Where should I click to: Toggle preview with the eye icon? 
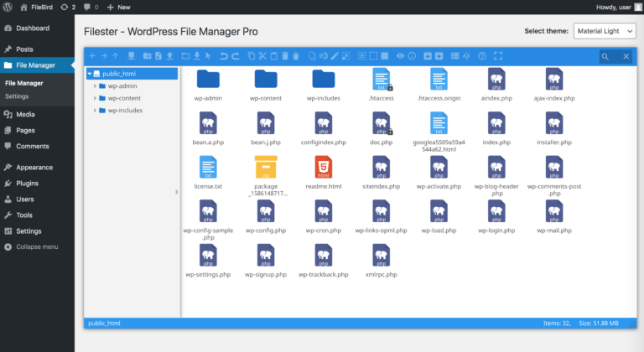[x=401, y=56]
